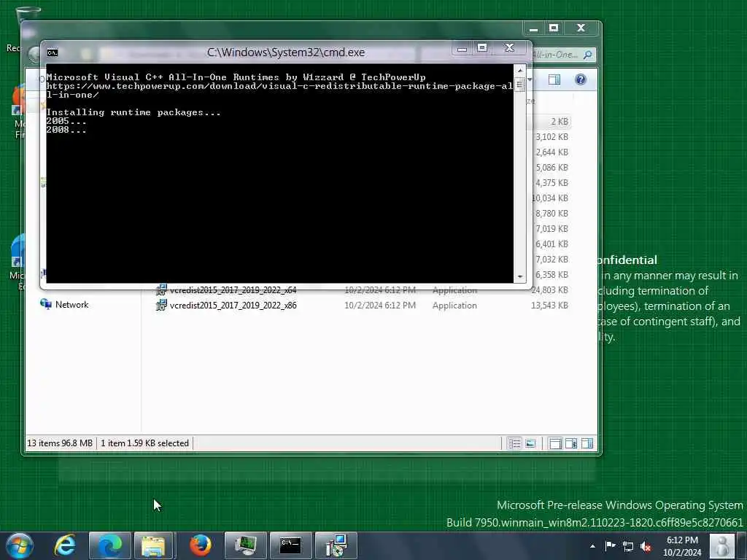Click cmd scrollbar up arrow
This screenshot has width=747, height=560.
[519, 71]
